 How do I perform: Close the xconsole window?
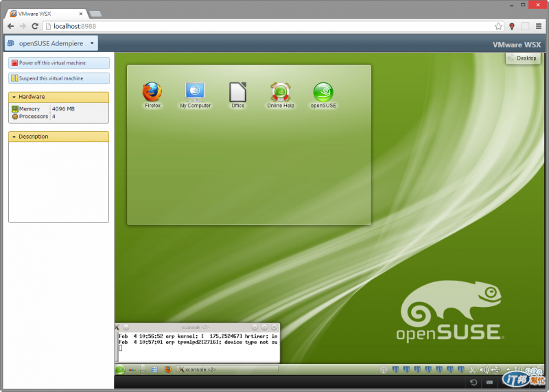click(274, 327)
